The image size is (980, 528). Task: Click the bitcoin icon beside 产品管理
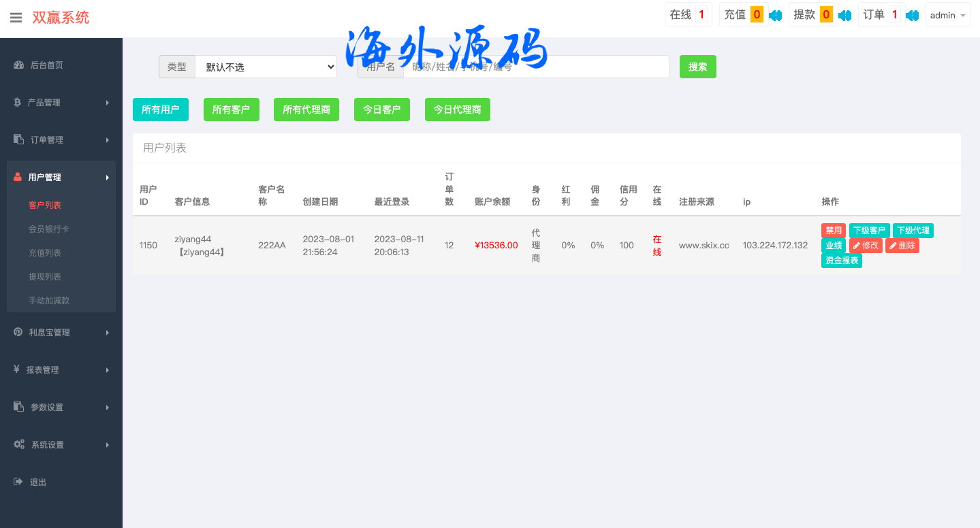pos(18,103)
